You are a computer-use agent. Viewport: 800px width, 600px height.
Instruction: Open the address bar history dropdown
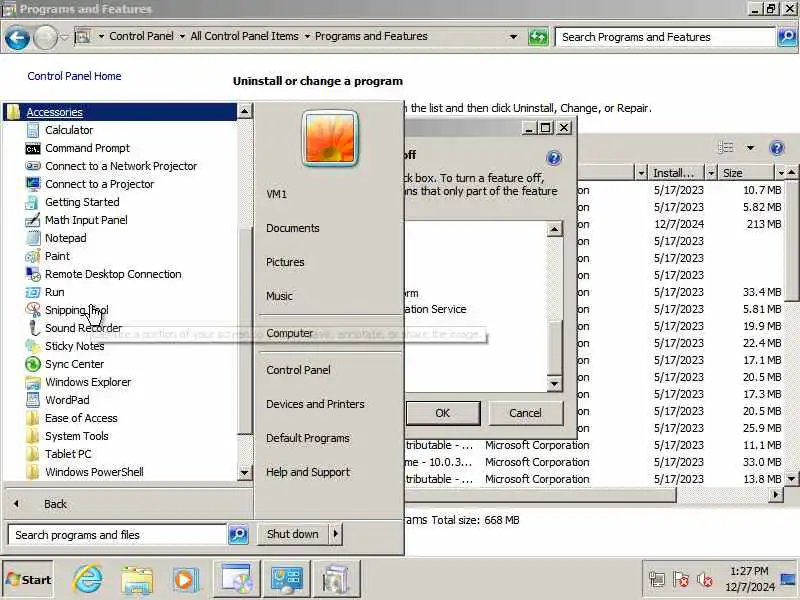click(513, 37)
